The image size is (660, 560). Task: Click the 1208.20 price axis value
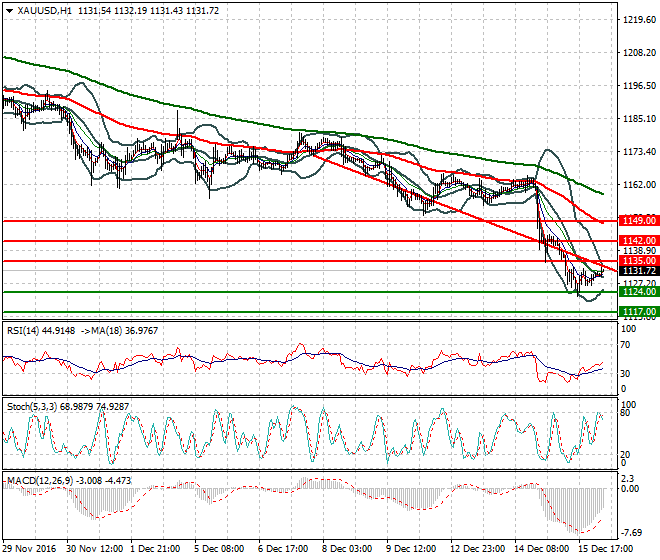639,53
